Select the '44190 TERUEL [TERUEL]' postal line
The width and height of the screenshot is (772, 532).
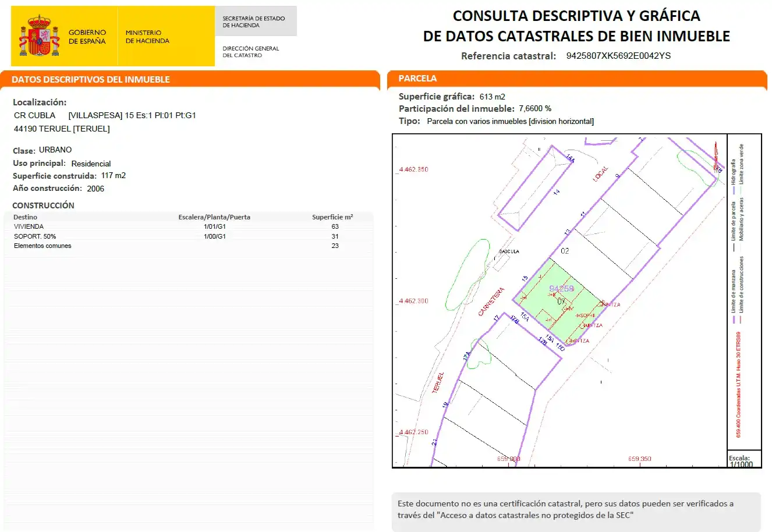click(x=62, y=129)
